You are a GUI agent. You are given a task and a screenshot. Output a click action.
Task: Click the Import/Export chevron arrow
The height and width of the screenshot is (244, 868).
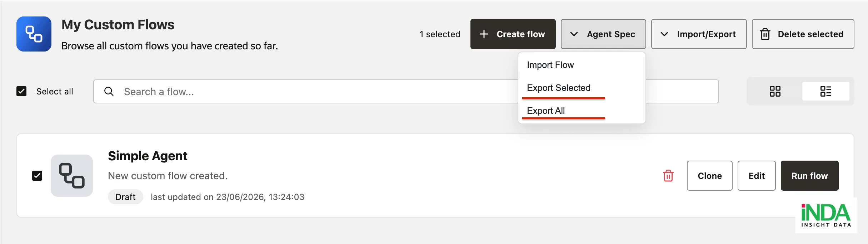coord(664,34)
